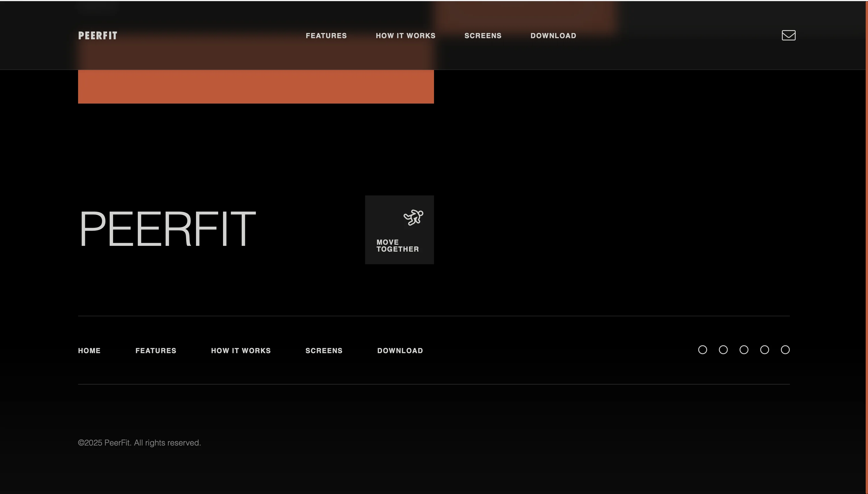
Task: Click the third circle social icon in the footer
Action: 744,350
